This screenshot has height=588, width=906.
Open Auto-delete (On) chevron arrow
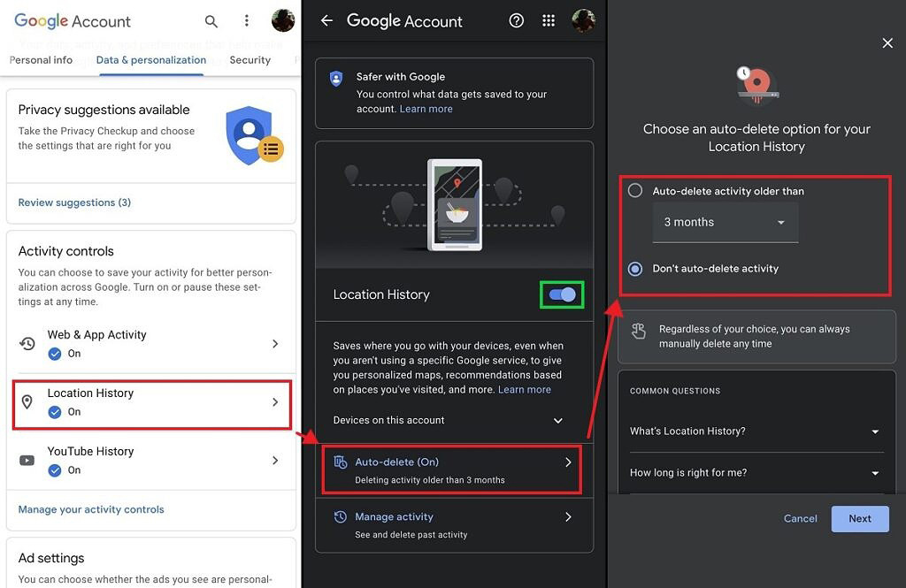[568, 462]
